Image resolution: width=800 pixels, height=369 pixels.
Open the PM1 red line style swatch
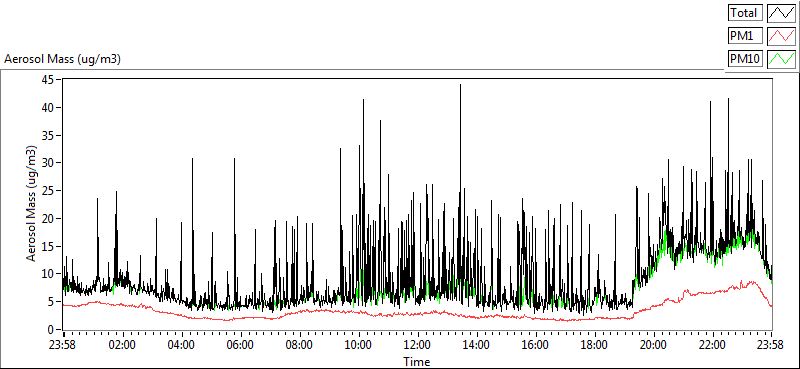pos(781,36)
